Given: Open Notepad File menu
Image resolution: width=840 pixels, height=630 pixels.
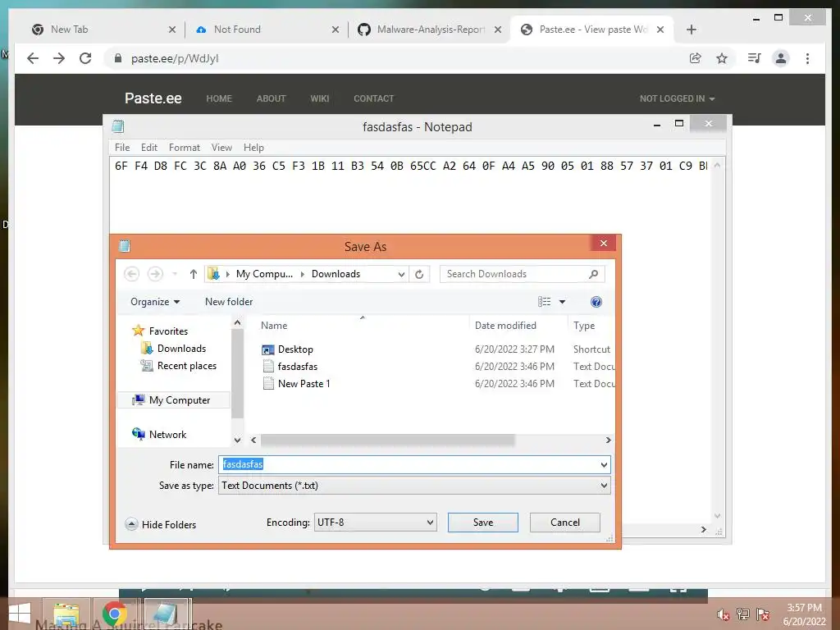Looking at the screenshot, I should pyautogui.click(x=122, y=148).
